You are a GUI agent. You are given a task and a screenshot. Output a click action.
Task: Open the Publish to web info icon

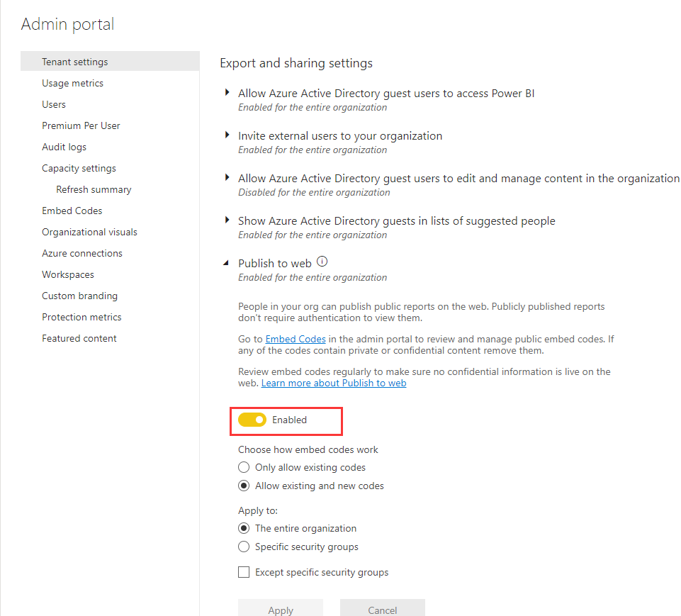pyautogui.click(x=322, y=261)
